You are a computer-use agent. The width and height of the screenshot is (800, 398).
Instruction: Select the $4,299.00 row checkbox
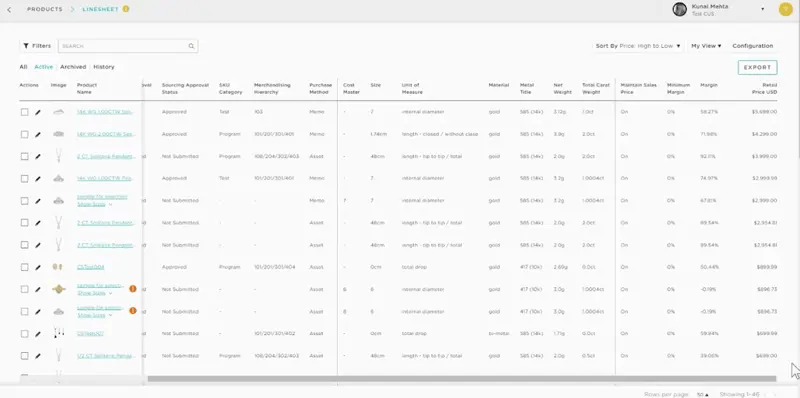point(24,134)
